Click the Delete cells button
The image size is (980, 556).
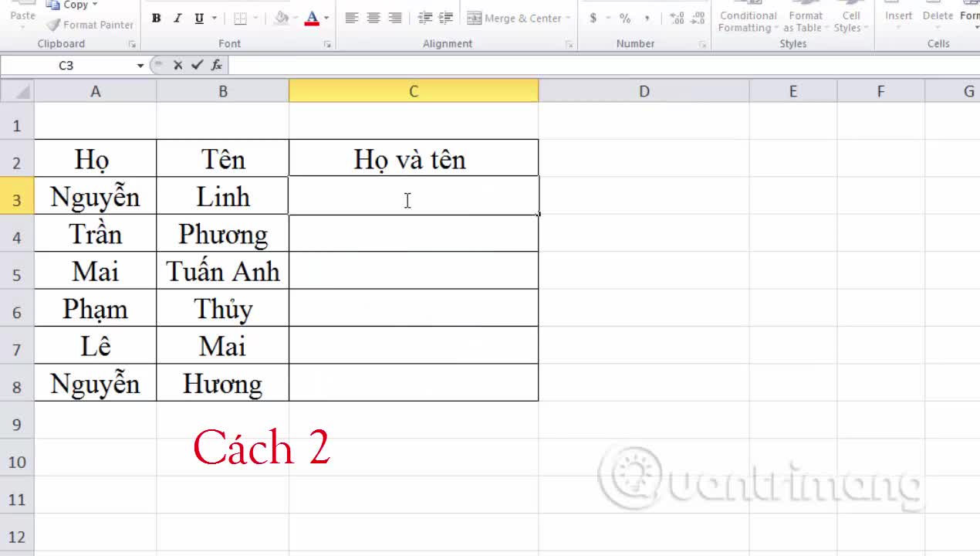point(938,15)
